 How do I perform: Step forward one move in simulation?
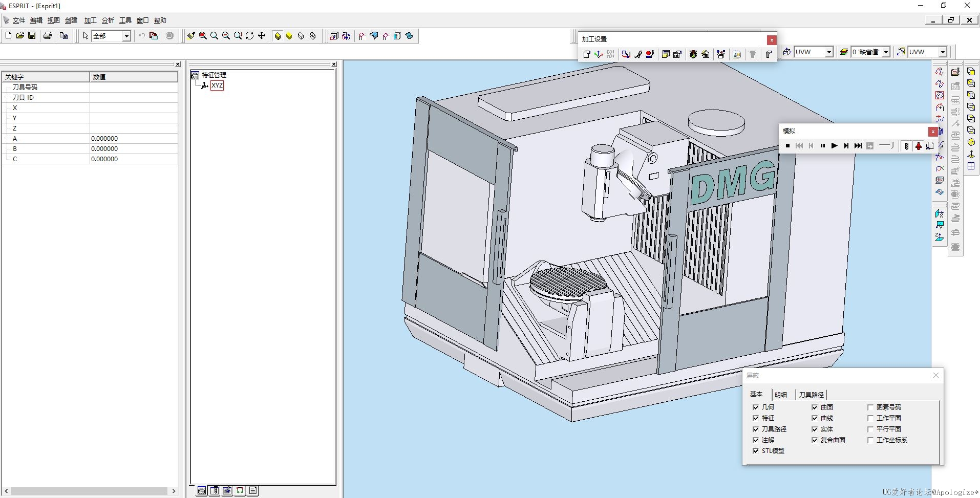(x=846, y=146)
